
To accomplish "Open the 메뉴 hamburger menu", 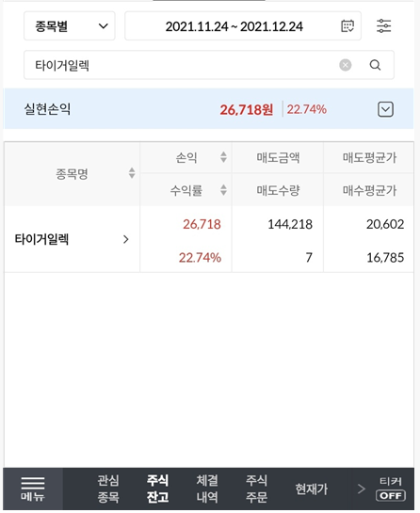I will click(x=33, y=489).
